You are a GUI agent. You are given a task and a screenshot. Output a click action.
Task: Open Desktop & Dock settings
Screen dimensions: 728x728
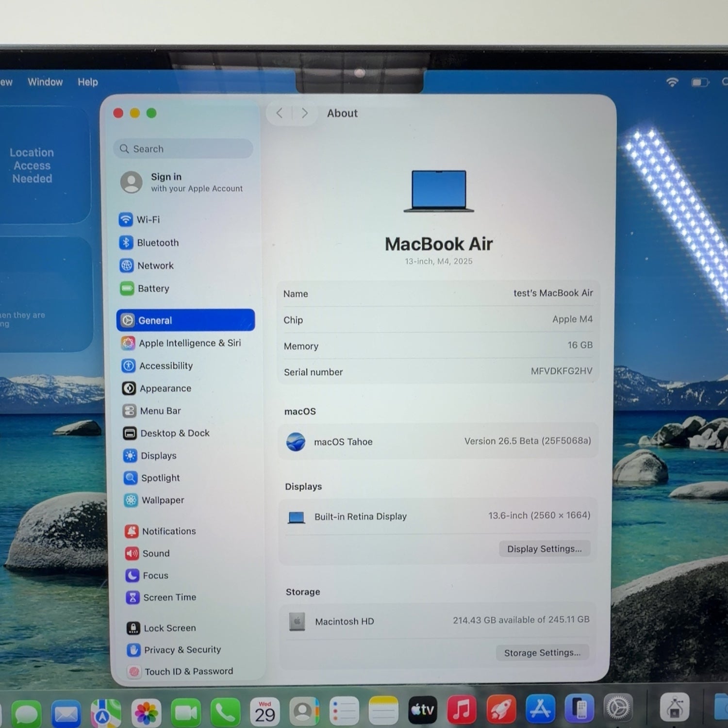pyautogui.click(x=189, y=433)
